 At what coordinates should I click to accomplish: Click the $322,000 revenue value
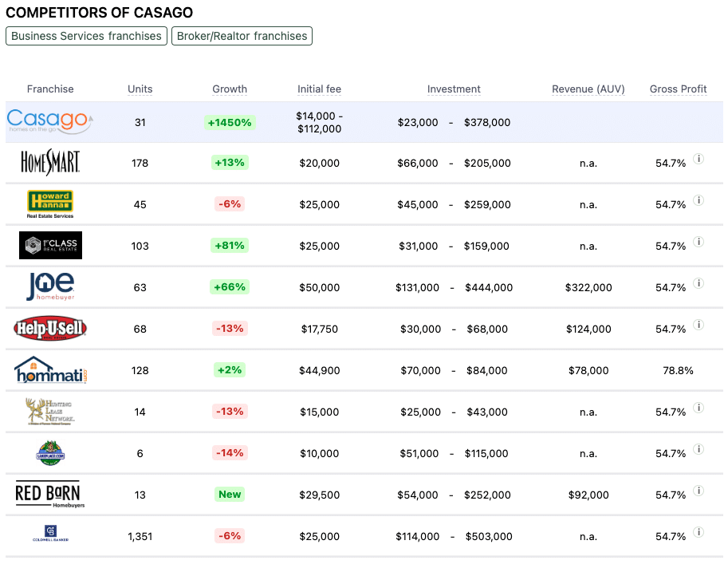588,287
